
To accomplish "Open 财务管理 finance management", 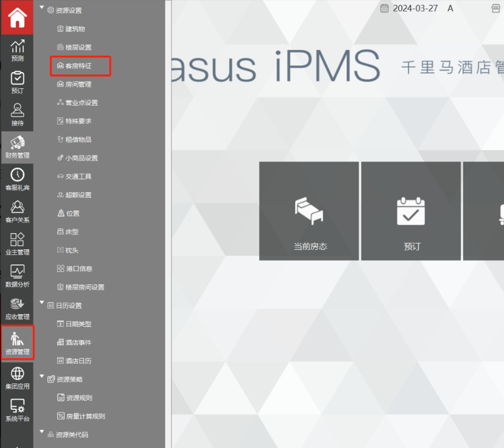I will (x=17, y=147).
